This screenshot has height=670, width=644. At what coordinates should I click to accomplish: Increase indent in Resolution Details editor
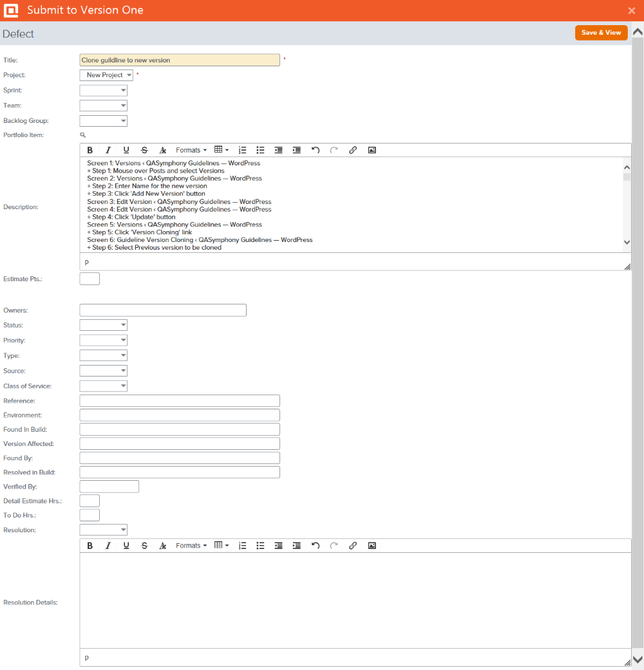click(x=296, y=546)
